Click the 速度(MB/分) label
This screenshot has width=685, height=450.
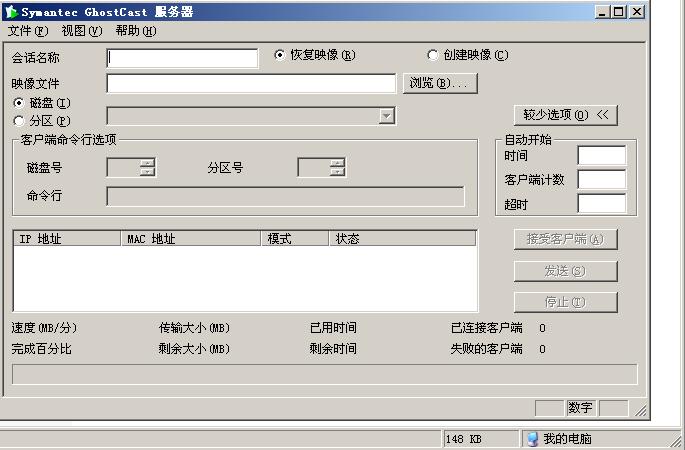point(44,328)
